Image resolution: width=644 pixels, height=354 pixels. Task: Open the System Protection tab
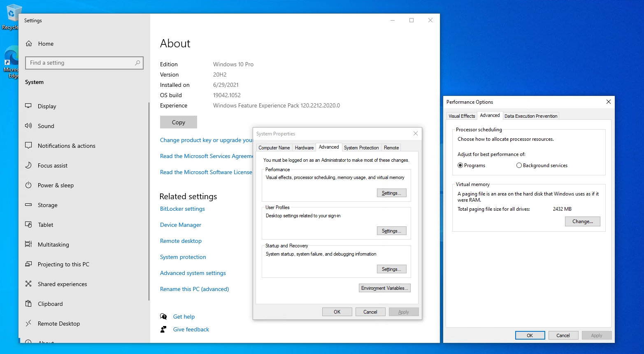point(361,148)
